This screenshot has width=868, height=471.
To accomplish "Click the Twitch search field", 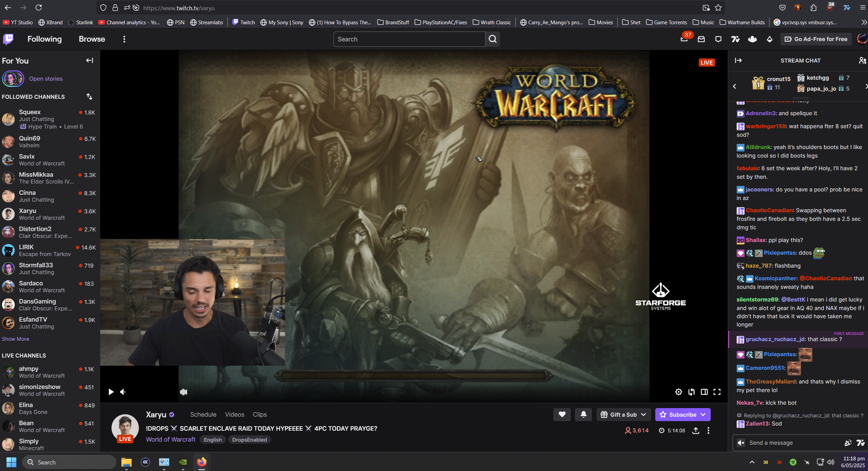I will pos(409,39).
